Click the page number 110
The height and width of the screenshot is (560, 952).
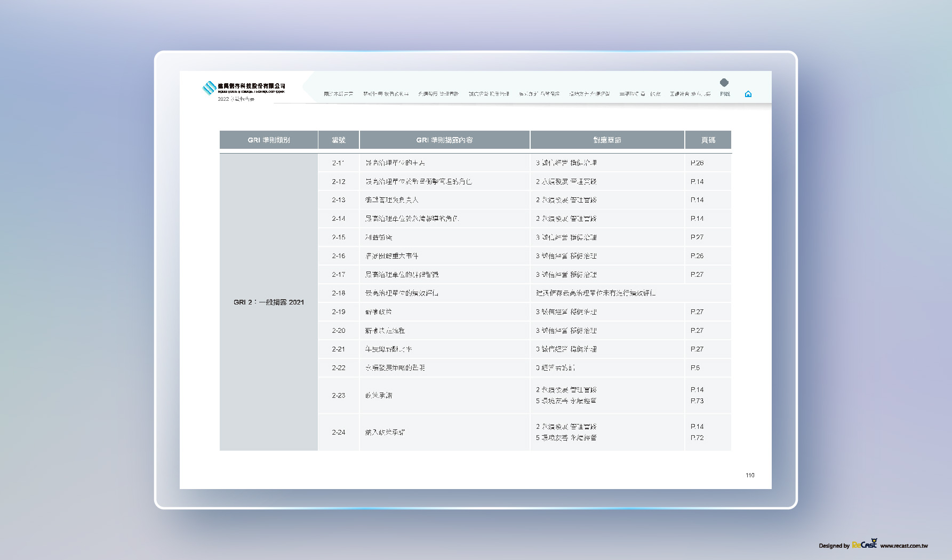[750, 475]
